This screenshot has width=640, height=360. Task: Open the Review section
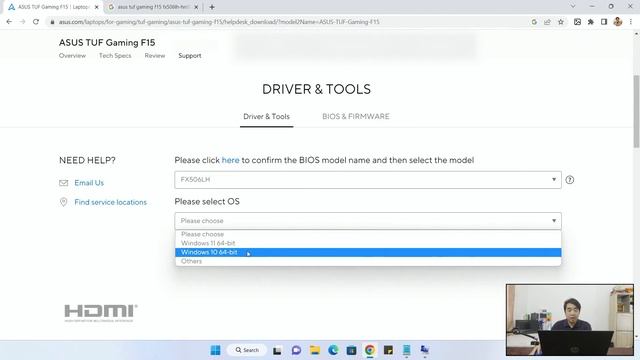tap(155, 56)
